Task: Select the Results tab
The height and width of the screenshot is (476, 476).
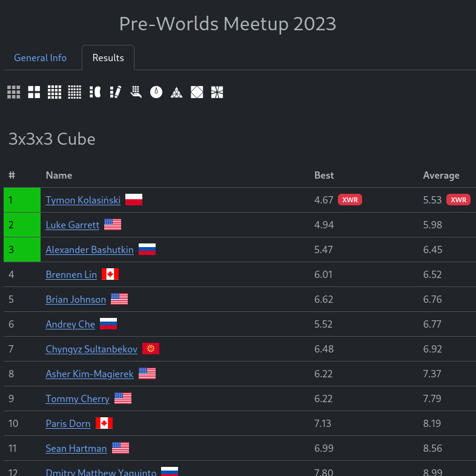Action: coord(108,58)
